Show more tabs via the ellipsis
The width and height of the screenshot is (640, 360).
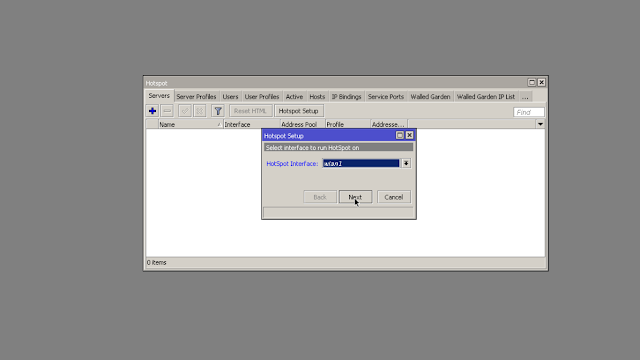(x=525, y=97)
